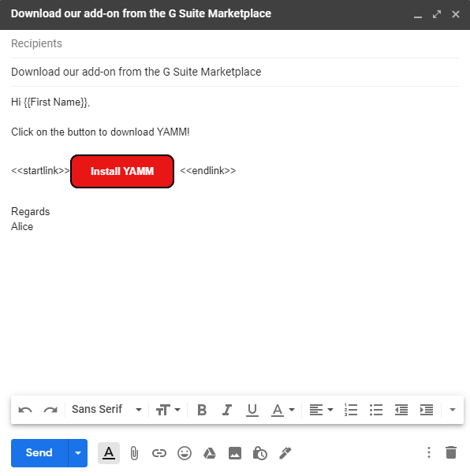Expand more formatting options arrow
Image resolution: width=470 pixels, height=476 pixels.
[453, 410]
